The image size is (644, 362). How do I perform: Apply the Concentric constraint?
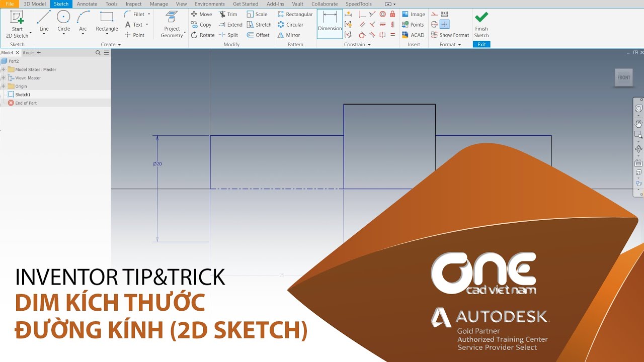coord(382,14)
